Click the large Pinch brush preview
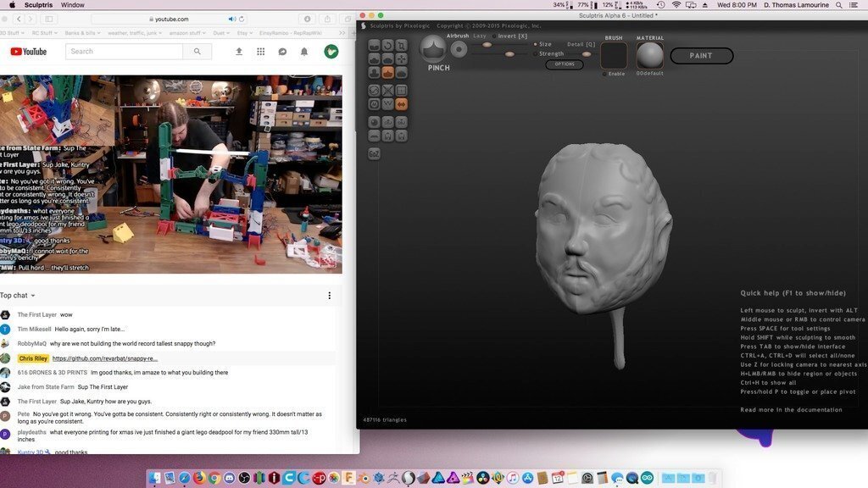This screenshot has width=868, height=488. [x=433, y=49]
